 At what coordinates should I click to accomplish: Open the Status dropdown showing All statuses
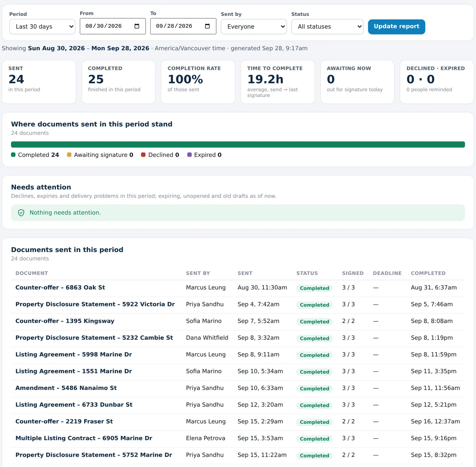(x=327, y=27)
